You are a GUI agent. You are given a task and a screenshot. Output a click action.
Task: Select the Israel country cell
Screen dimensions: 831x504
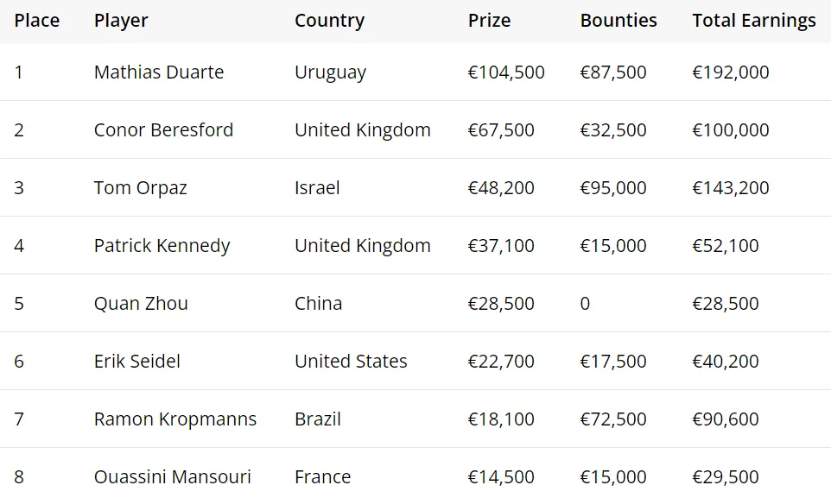tap(317, 188)
